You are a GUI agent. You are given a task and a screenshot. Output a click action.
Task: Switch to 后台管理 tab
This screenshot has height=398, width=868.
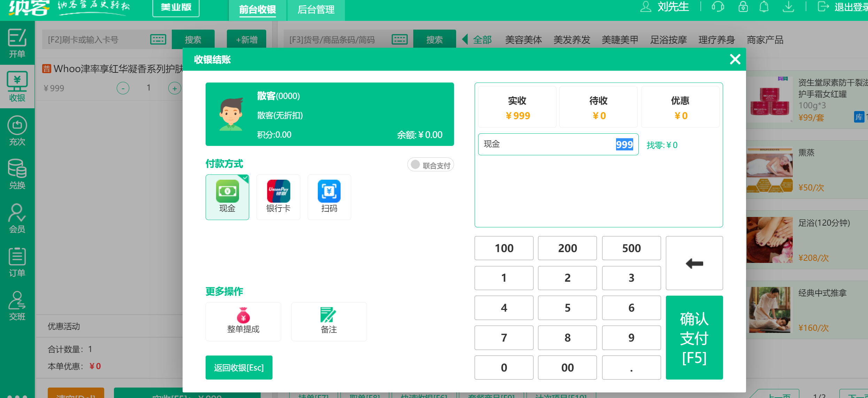[315, 10]
